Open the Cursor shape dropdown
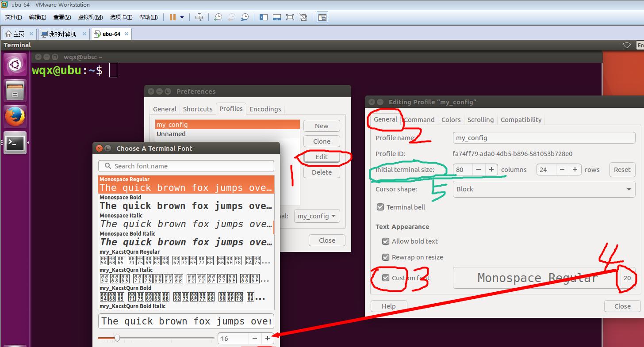Image resolution: width=644 pixels, height=347 pixels. click(544, 189)
